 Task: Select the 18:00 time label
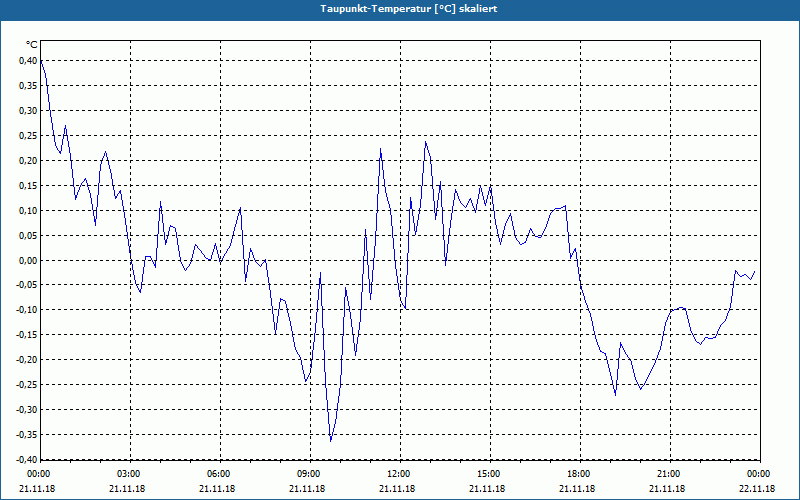coord(580,474)
